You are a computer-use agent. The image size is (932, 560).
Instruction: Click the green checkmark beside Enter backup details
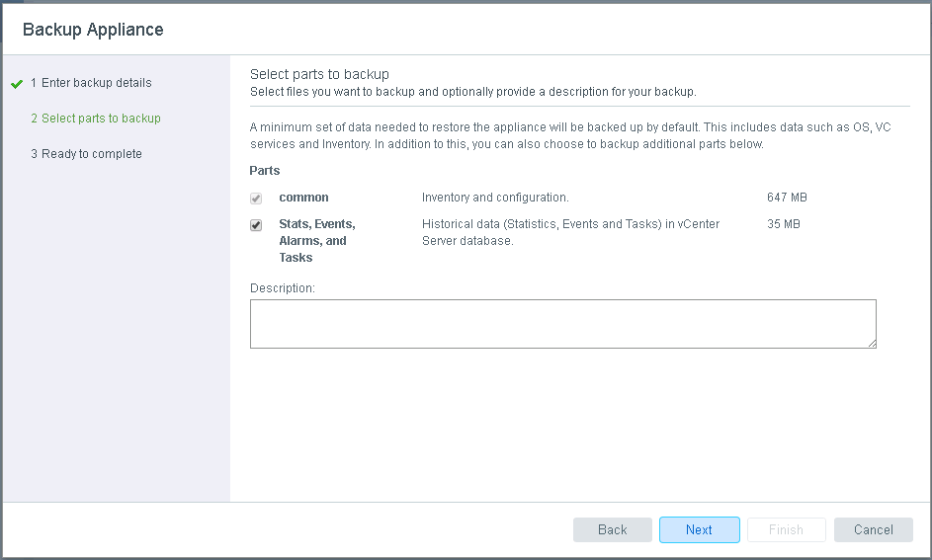tap(17, 84)
